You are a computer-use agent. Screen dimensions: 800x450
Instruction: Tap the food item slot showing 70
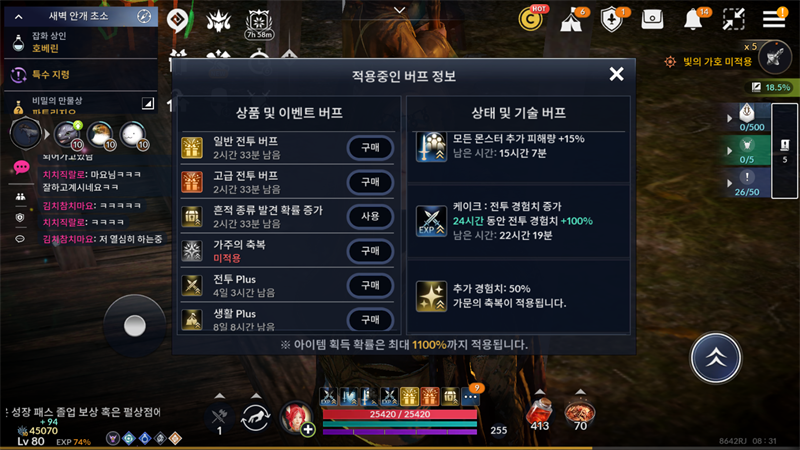point(580,414)
